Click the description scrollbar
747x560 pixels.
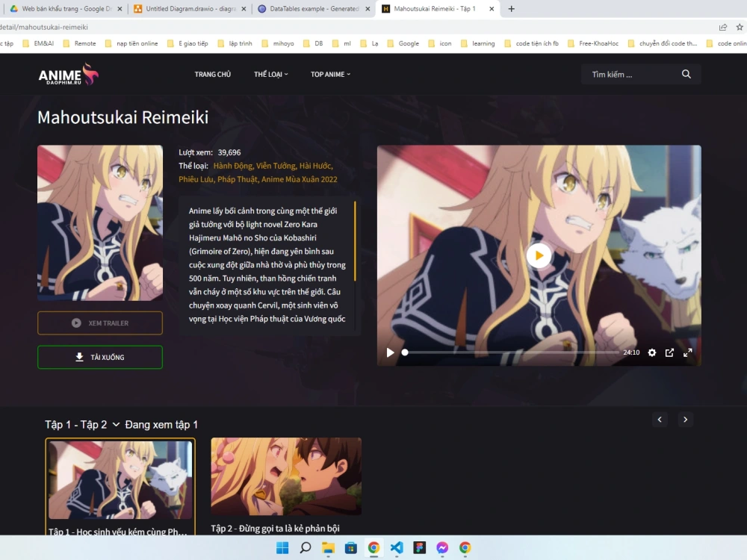pos(355,241)
